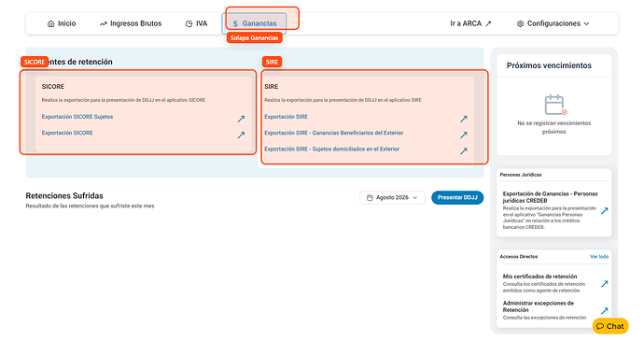This screenshot has height=342, width=644.
Task: Click the Retenciones Sufridas heading
Action: point(64,195)
